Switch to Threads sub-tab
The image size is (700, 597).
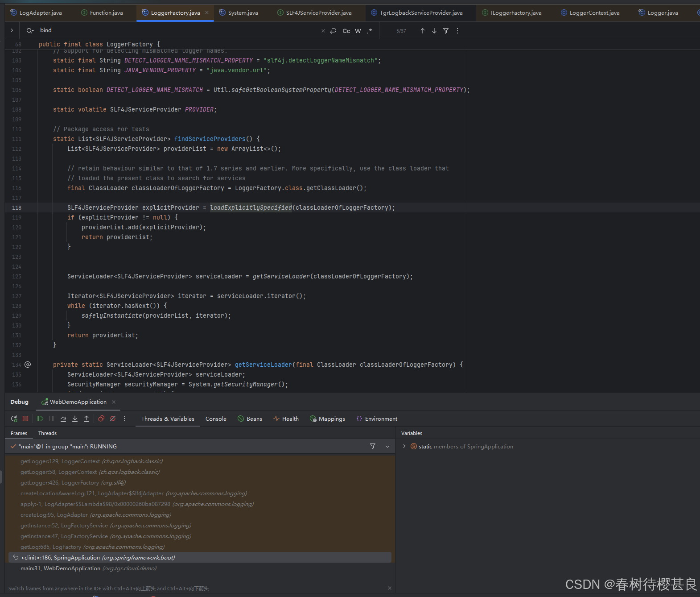(x=47, y=433)
